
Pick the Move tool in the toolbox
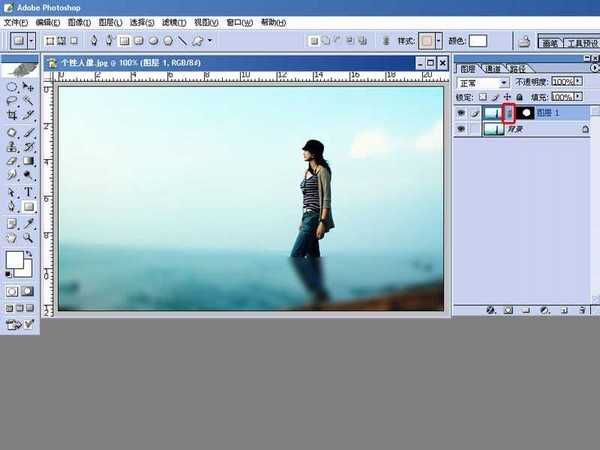click(29, 87)
